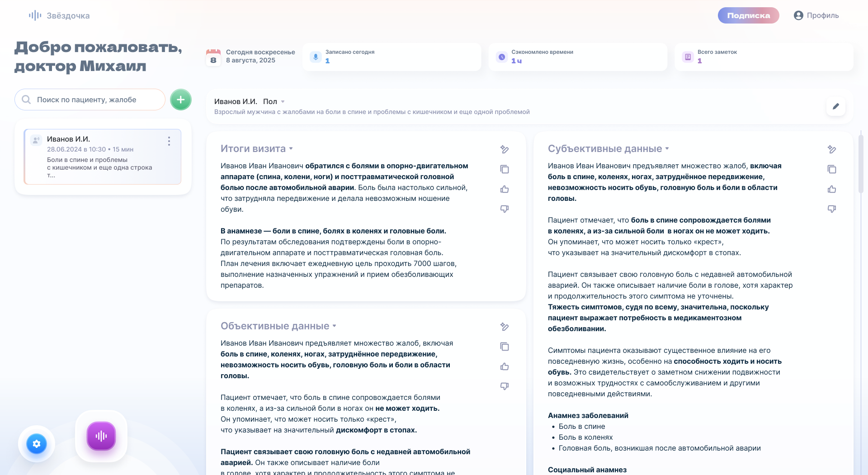Like the Объективные данные section

505,366
